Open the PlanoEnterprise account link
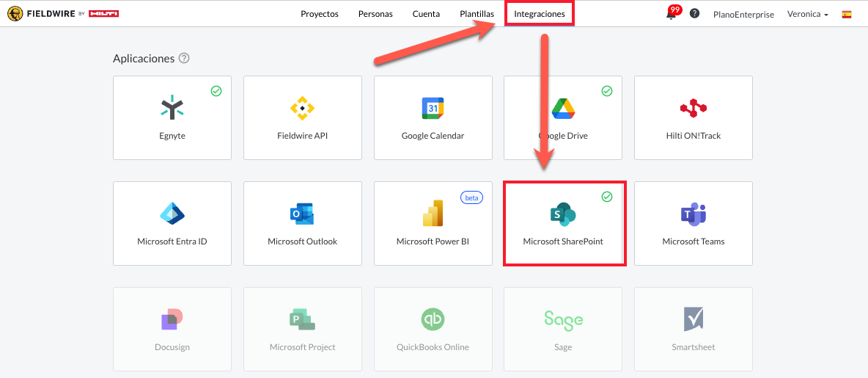 pos(743,15)
